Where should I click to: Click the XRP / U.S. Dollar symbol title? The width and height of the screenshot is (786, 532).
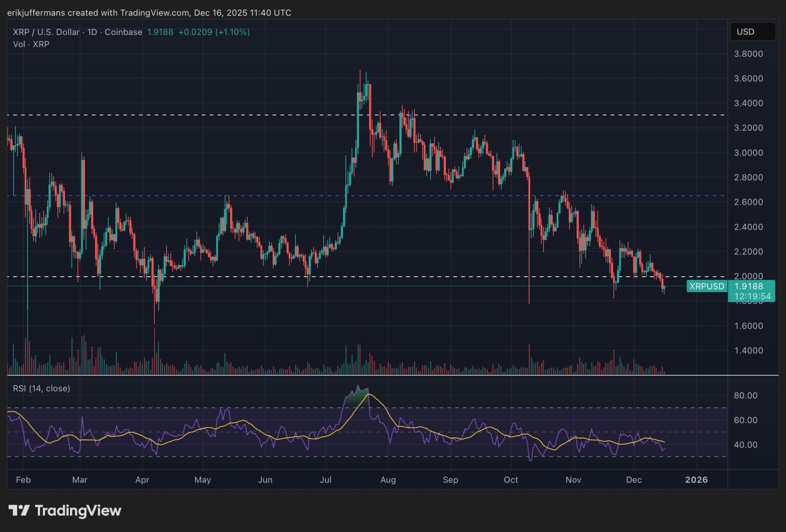(x=46, y=32)
